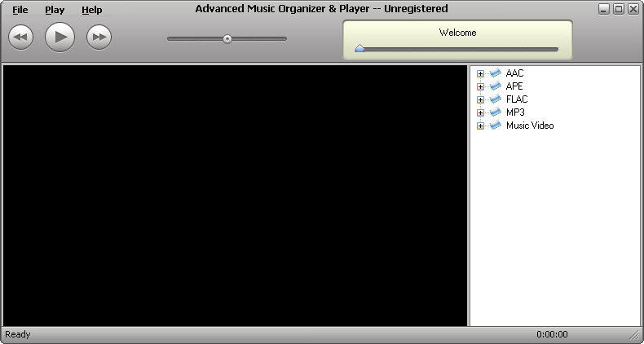This screenshot has height=344, width=644.
Task: Click the AAC category icon
Action: [x=496, y=73]
